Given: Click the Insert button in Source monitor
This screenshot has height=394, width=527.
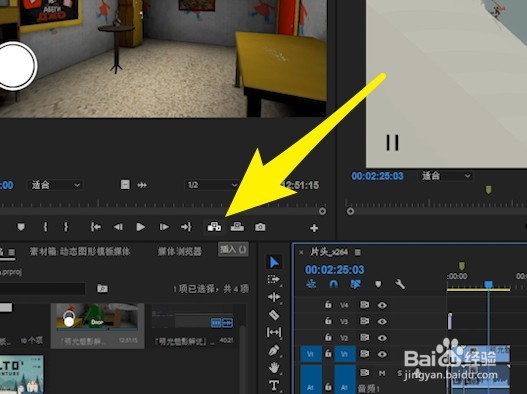Looking at the screenshot, I should [x=214, y=227].
